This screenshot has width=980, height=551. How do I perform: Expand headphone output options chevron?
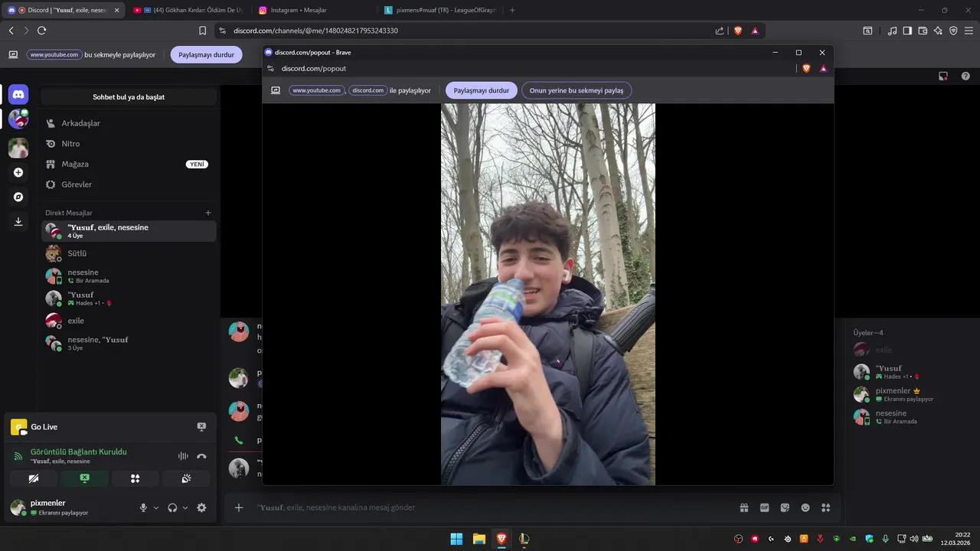click(x=185, y=507)
